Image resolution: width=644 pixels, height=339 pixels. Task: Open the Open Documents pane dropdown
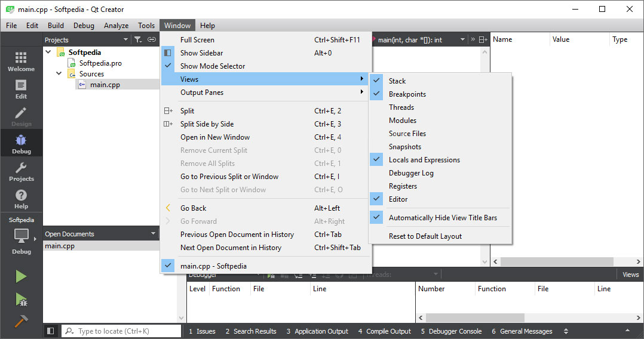[x=154, y=234]
